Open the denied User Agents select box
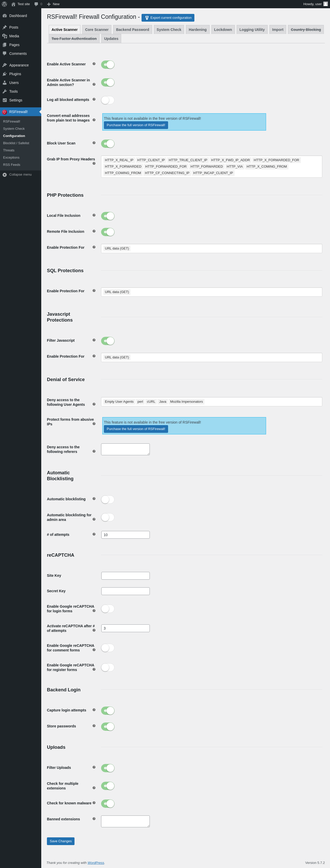This screenshot has height=868, width=330. [x=212, y=402]
